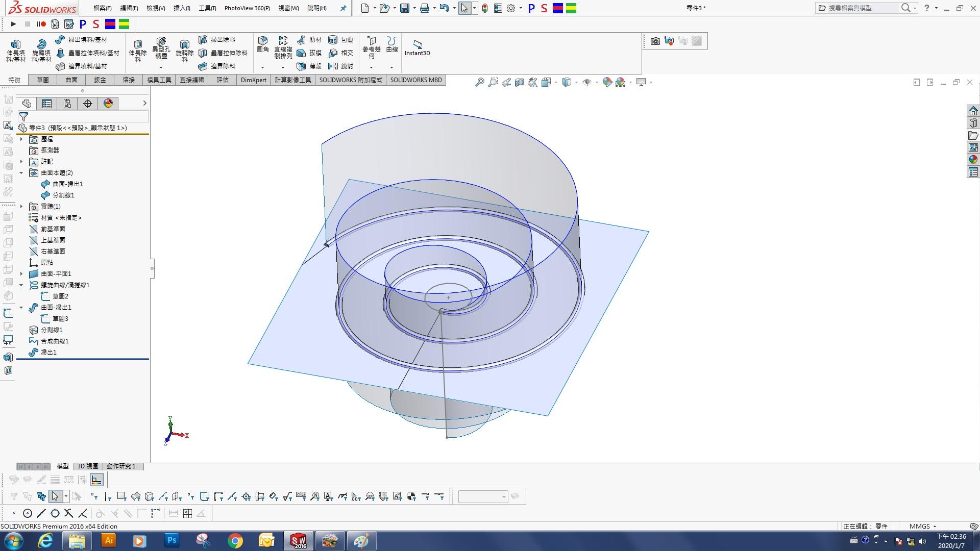Select the 旋轉填料/基材 revolve boss tool
980x551 pixels.
41,51
